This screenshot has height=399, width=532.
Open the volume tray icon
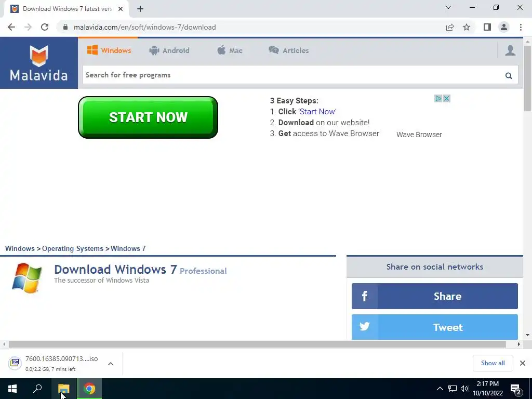(x=464, y=389)
